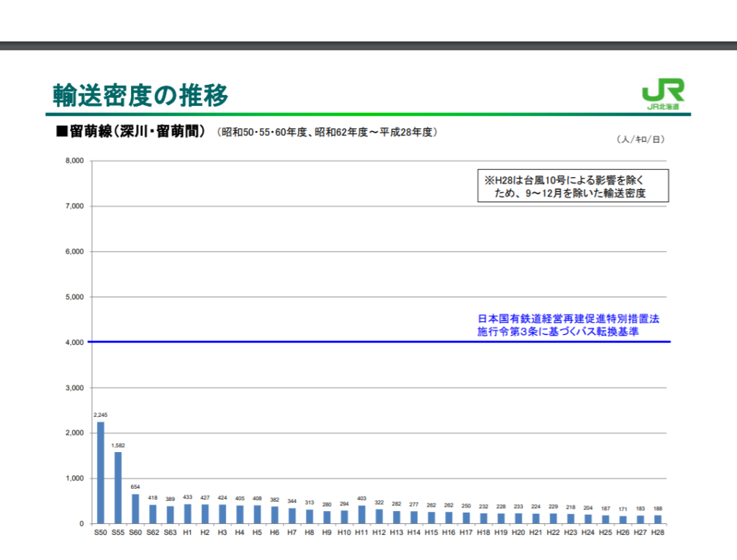Viewport: 737px width, 560px height.
Task: Click the value label 382
Action: [x=274, y=500]
